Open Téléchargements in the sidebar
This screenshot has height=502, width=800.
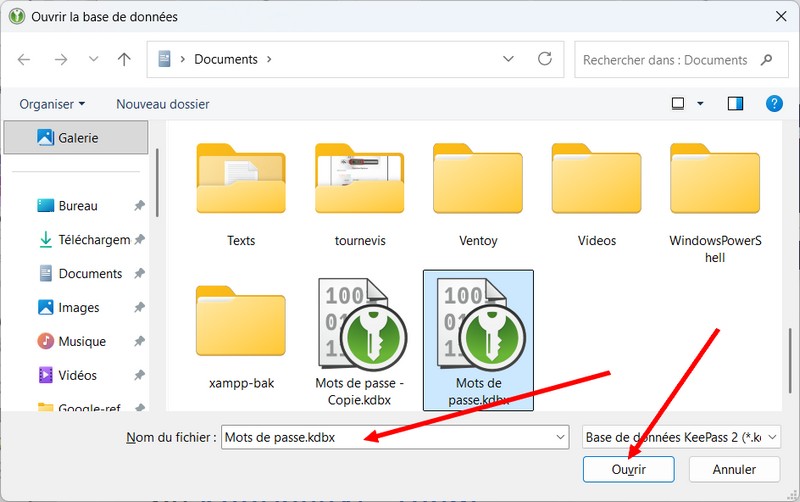point(94,240)
